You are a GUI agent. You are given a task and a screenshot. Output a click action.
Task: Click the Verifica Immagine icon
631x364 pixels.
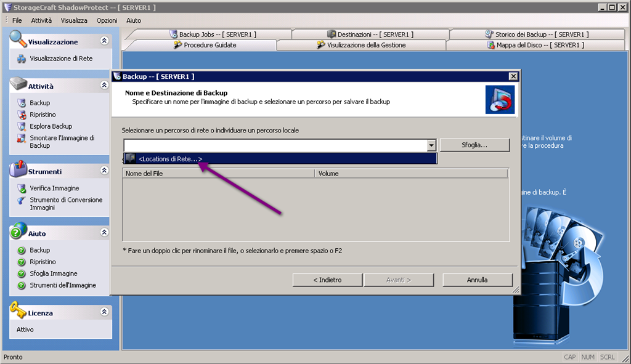22,188
